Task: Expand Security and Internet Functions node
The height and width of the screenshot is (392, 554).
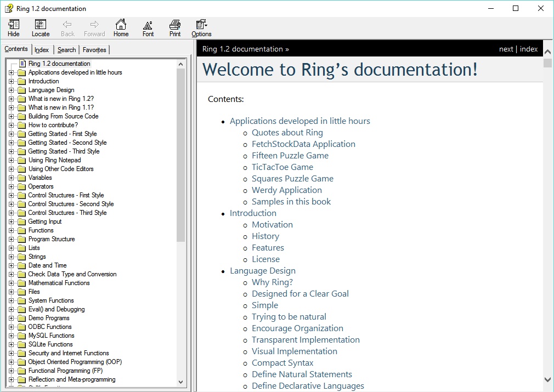Action: [x=12, y=353]
